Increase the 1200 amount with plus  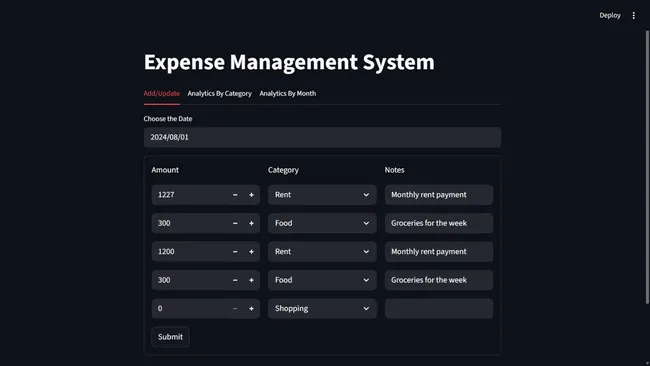click(251, 252)
